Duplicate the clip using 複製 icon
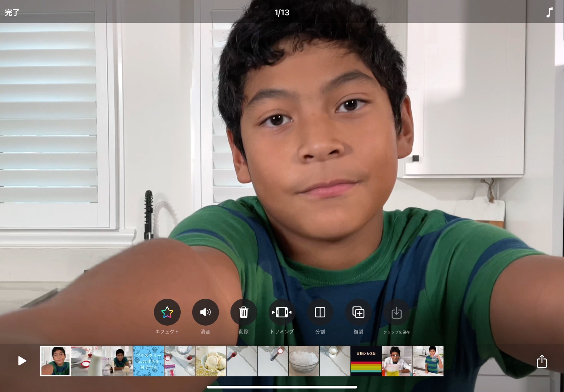The image size is (564, 392). pos(358,312)
